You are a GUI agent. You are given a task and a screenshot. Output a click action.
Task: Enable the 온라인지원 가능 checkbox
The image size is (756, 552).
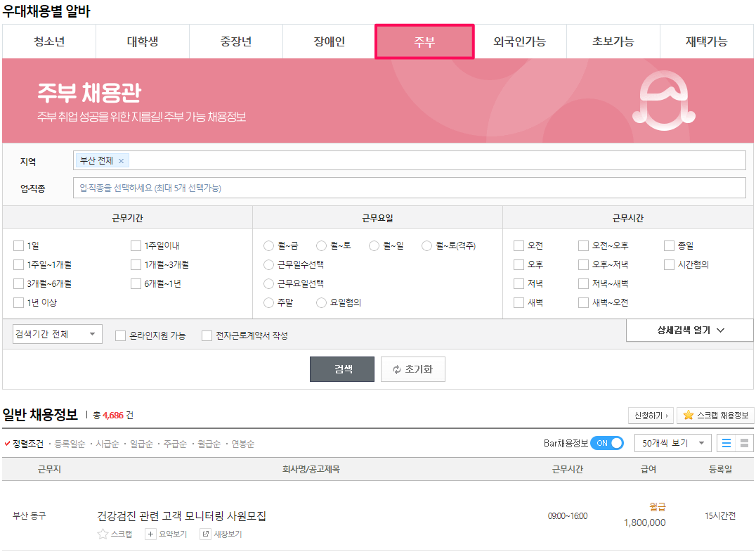click(x=119, y=335)
